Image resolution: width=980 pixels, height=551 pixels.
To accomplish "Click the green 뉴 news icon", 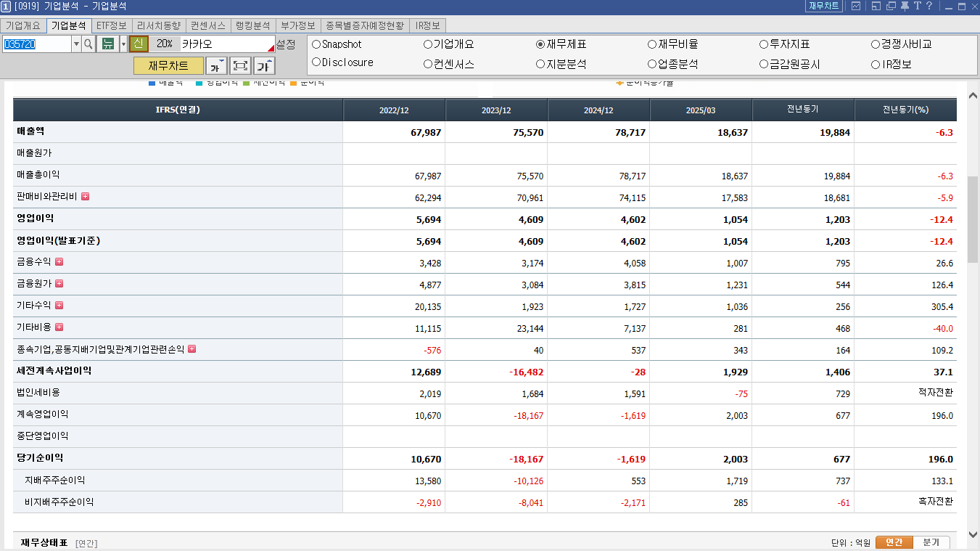I will 108,44.
